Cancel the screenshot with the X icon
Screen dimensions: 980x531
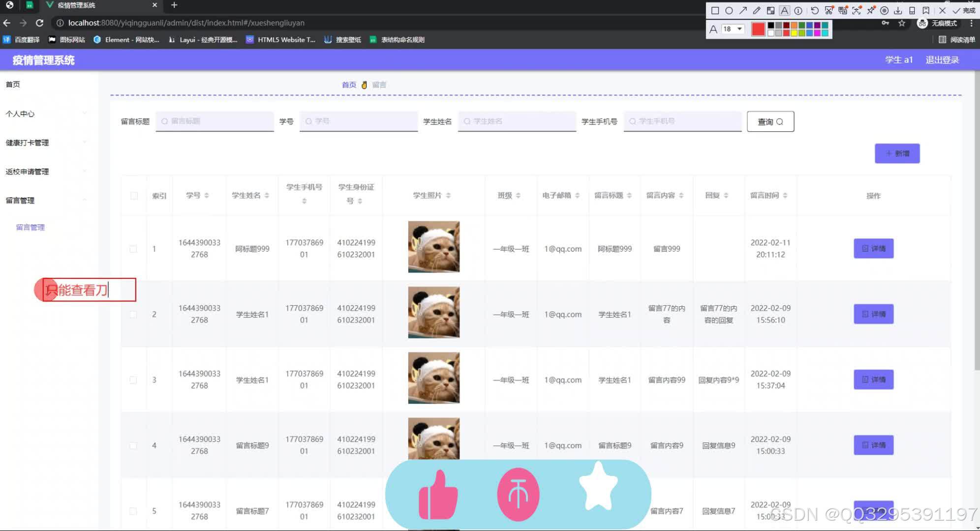[x=942, y=10]
